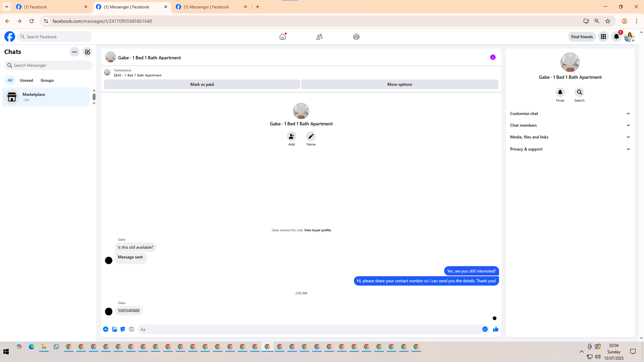Click the chat list scrollbar thumb
Viewport: 644px width, 362px height.
tap(94, 97)
